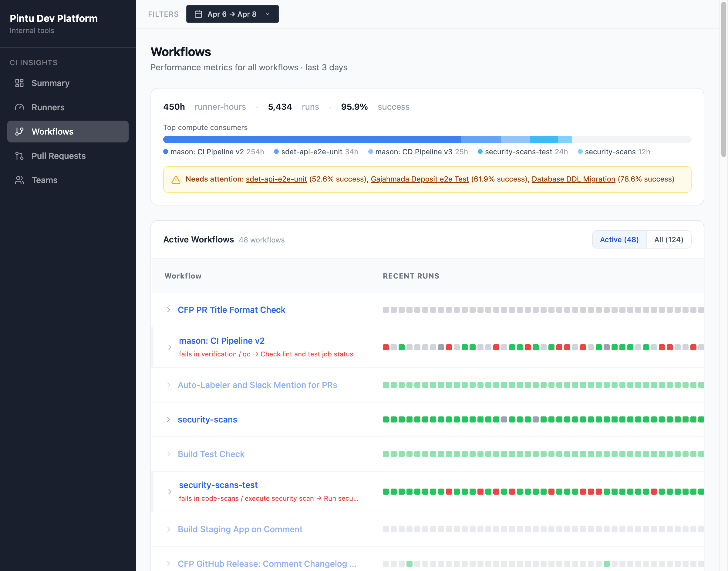Open the Teams section in the sidebar
The height and width of the screenshot is (571, 728).
click(x=45, y=180)
